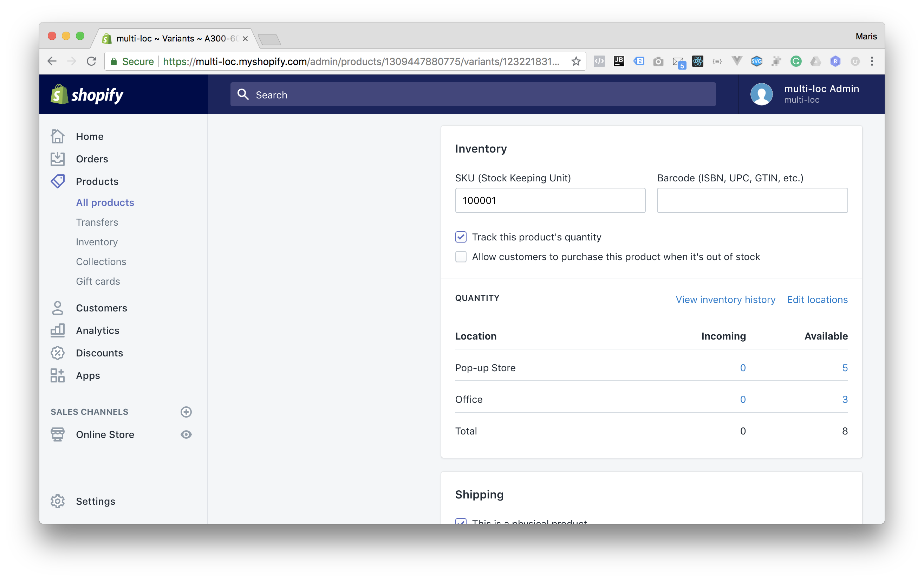
Task: Open Chrome's three-dot menu
Action: point(872,62)
